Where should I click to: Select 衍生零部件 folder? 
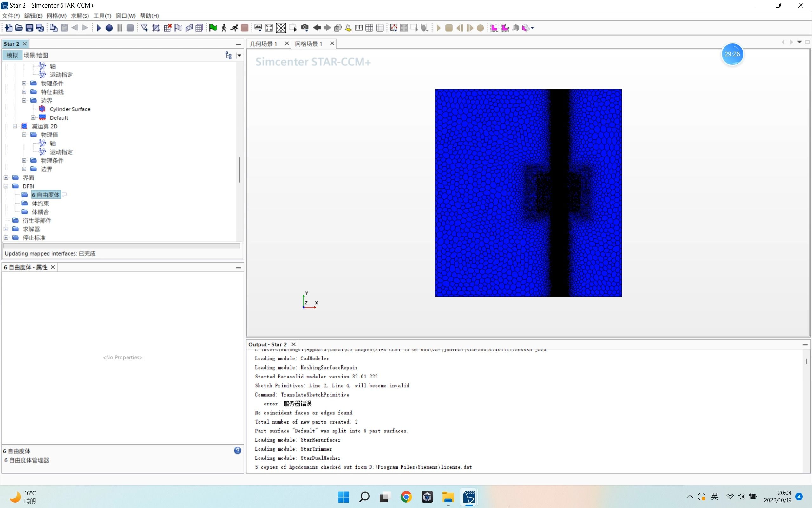[37, 220]
